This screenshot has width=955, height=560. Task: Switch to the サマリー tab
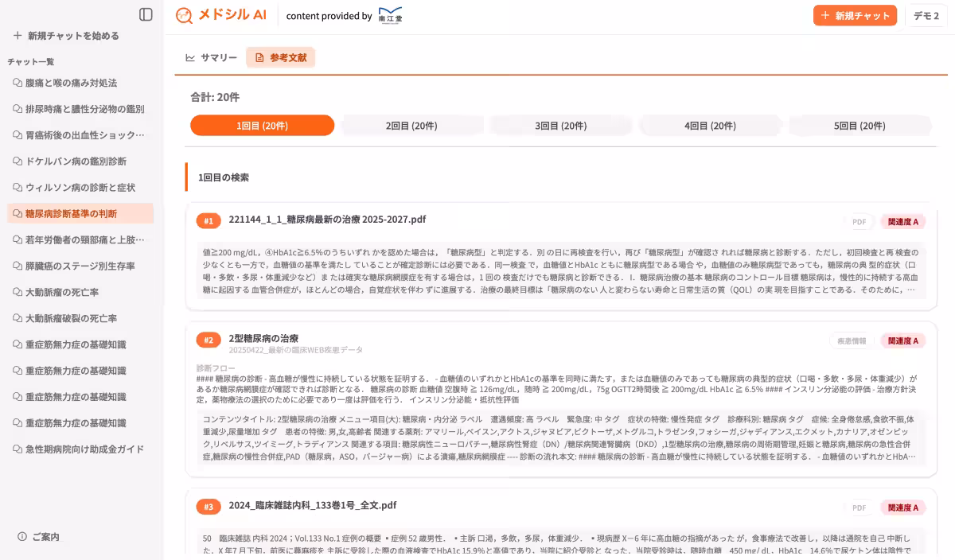coord(212,57)
